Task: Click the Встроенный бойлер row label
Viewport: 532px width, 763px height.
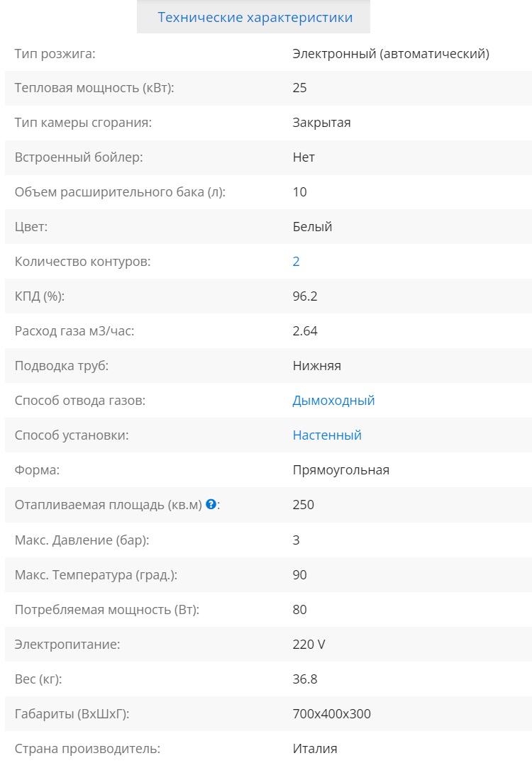Action: pyautogui.click(x=79, y=157)
